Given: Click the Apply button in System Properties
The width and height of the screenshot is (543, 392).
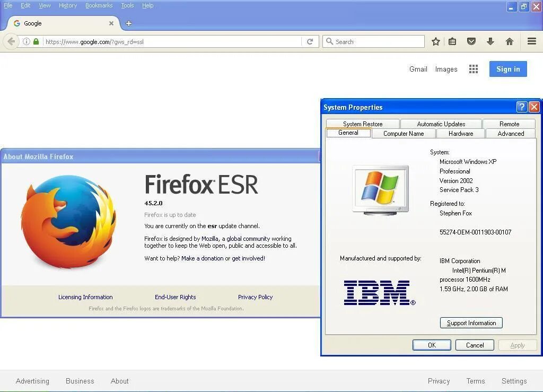Looking at the screenshot, I should coord(518,345).
